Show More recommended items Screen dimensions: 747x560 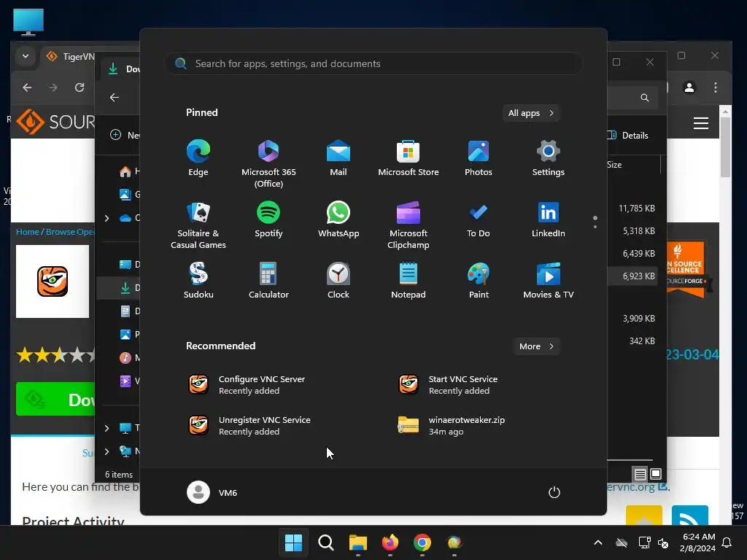[536, 346]
